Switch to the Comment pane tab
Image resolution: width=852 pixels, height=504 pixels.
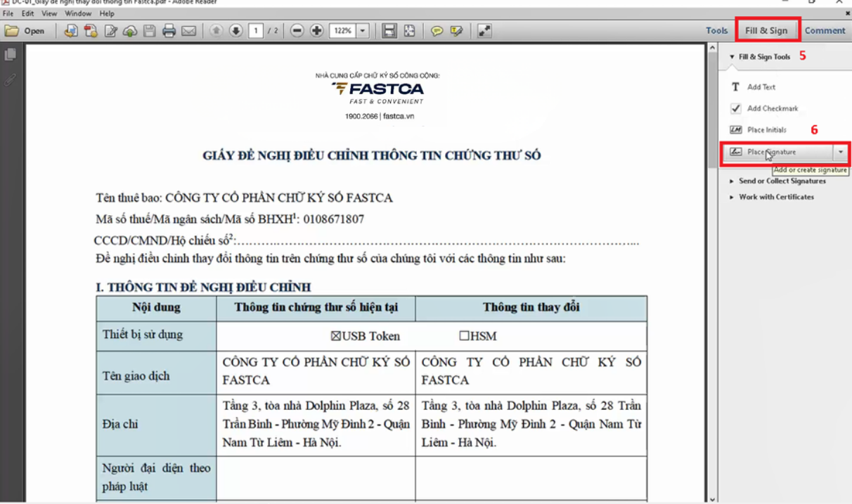pos(825,30)
